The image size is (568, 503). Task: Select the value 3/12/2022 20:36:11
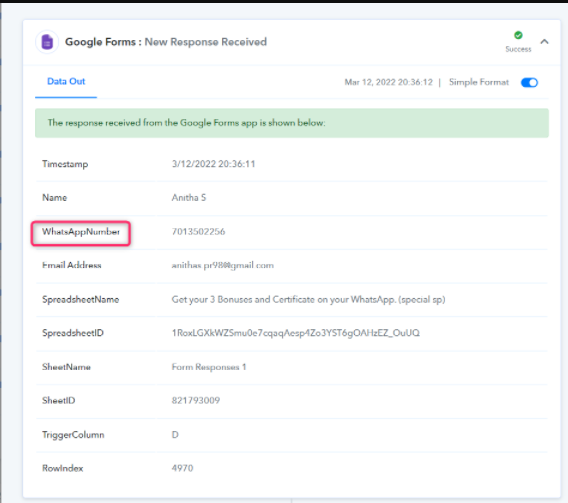coord(213,164)
